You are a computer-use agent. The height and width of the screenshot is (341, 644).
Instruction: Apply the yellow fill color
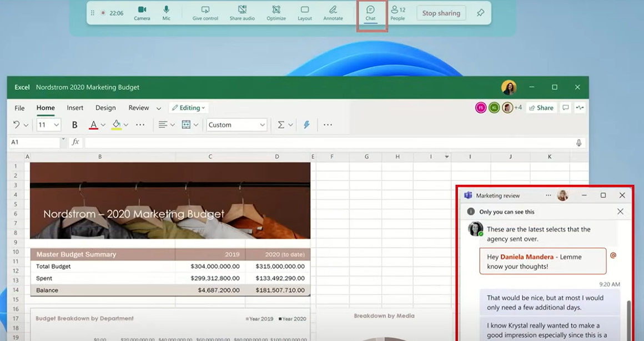click(116, 125)
